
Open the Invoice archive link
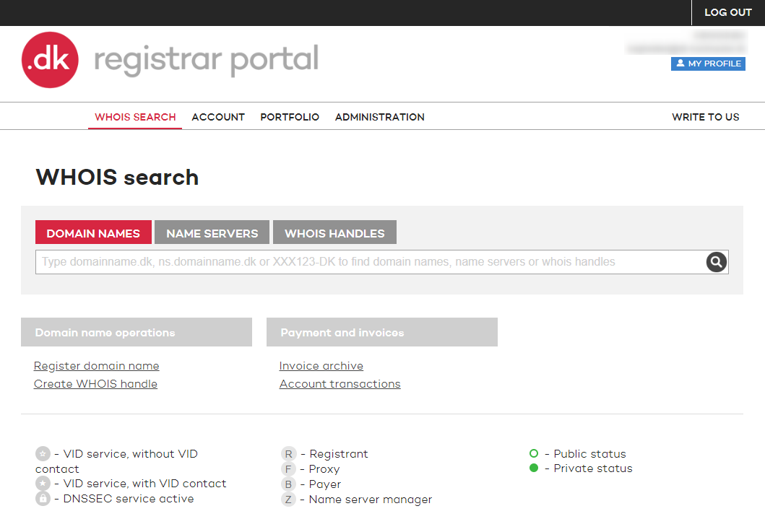click(321, 366)
